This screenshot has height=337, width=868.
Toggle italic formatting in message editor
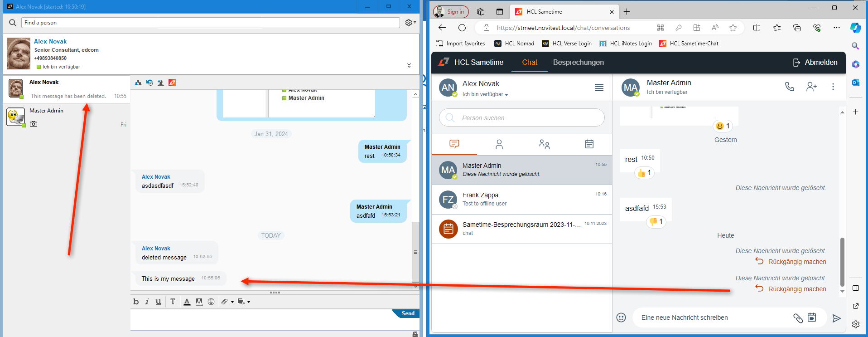pyautogui.click(x=147, y=302)
